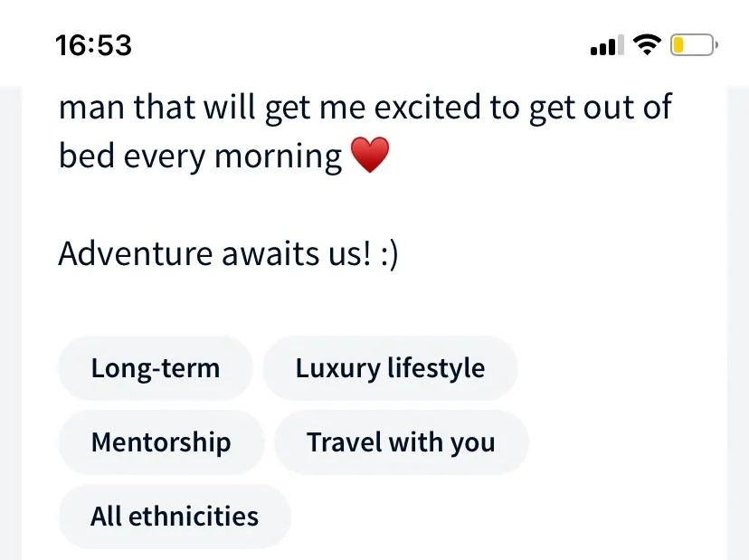Tap the word 'Adventure' in bio

coord(135,253)
